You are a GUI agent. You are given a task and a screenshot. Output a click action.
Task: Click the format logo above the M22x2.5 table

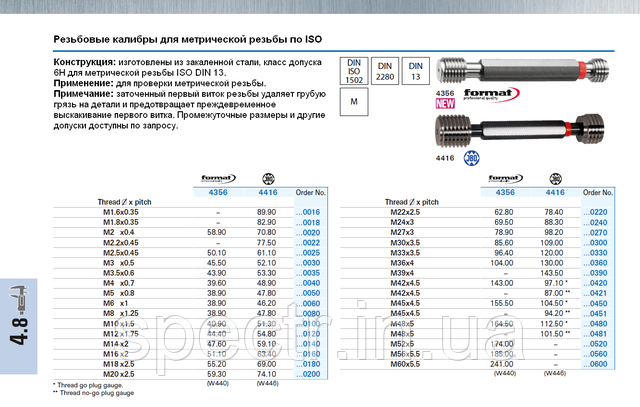click(x=505, y=178)
